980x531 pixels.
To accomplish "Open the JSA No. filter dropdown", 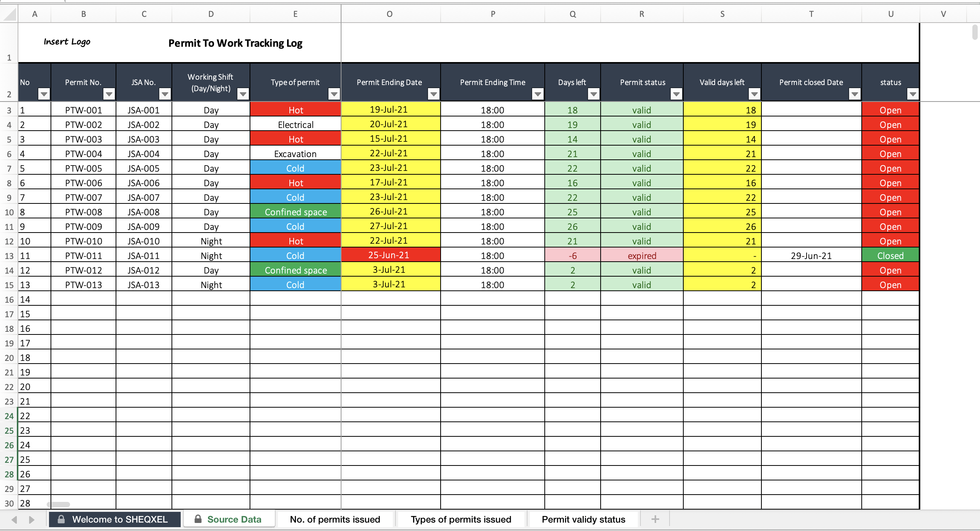I will [x=165, y=93].
